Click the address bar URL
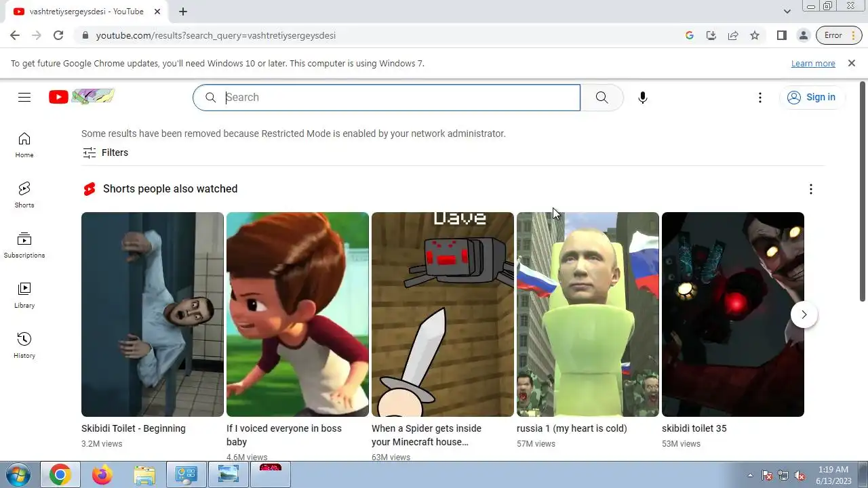Screen dimensions: 868x488 tap(216, 35)
